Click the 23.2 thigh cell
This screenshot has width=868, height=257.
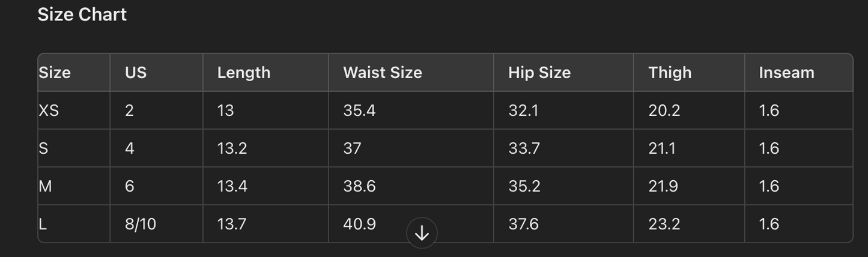pyautogui.click(x=664, y=224)
